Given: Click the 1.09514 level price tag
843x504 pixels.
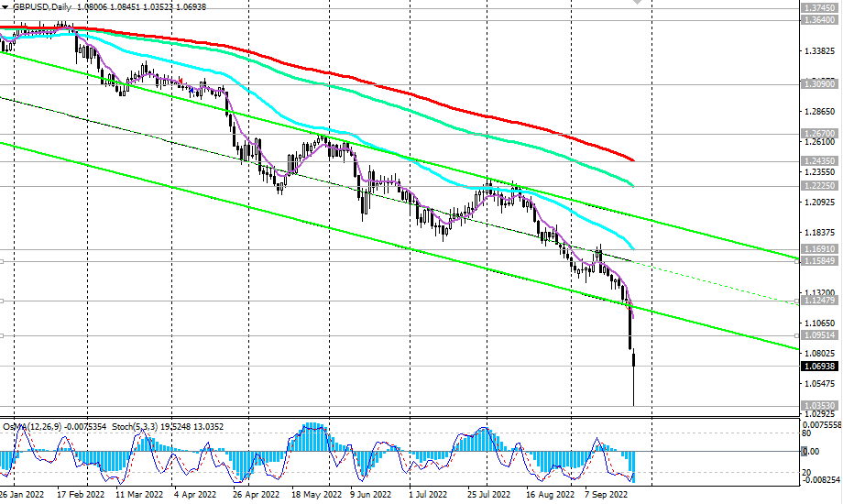Looking at the screenshot, I should 818,335.
